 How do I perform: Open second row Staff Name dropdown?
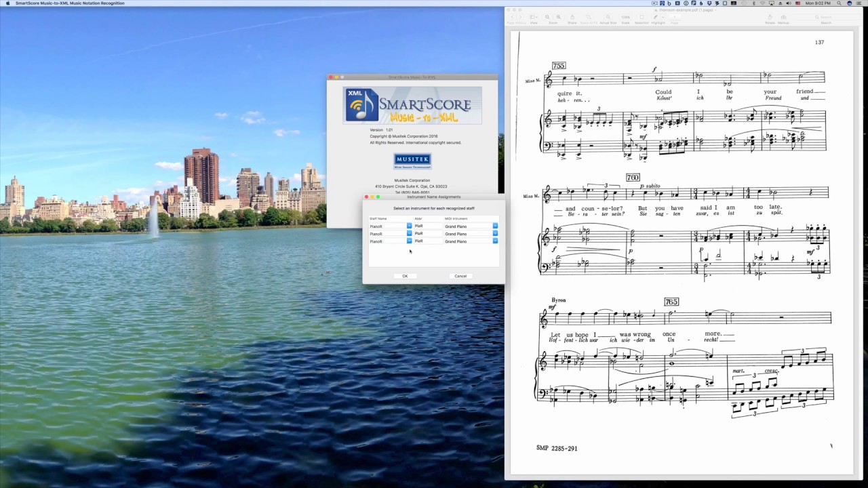click(409, 233)
